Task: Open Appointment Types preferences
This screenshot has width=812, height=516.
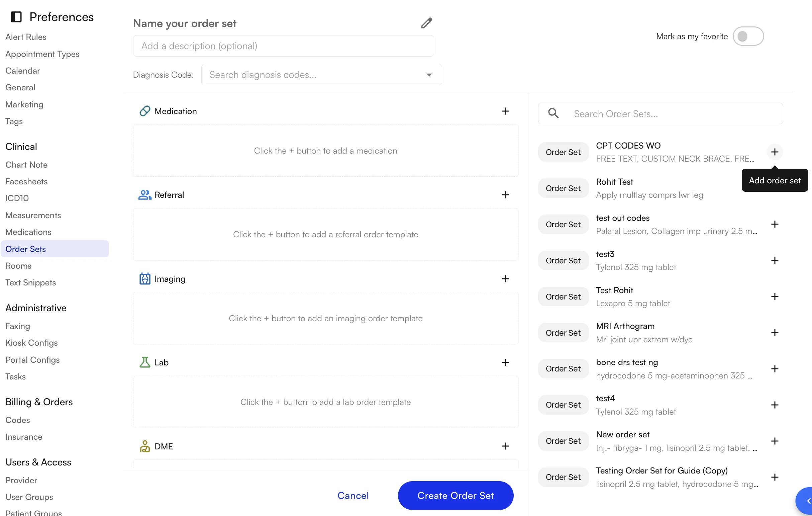Action: pos(42,54)
